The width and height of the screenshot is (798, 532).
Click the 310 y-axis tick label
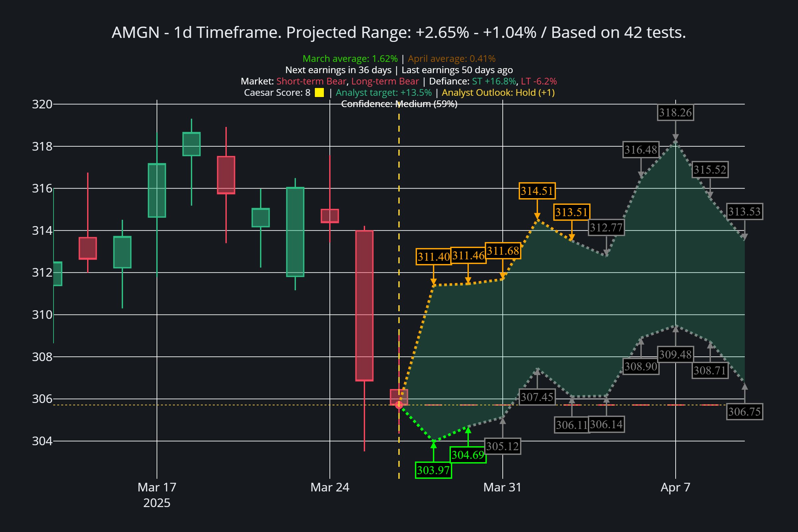[43, 315]
